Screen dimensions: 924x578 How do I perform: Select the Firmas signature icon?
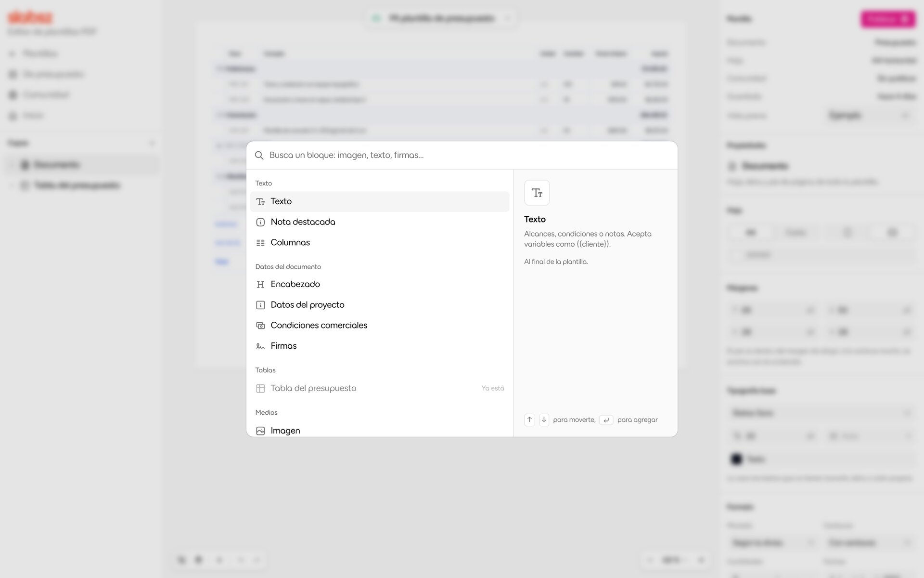[x=260, y=346]
